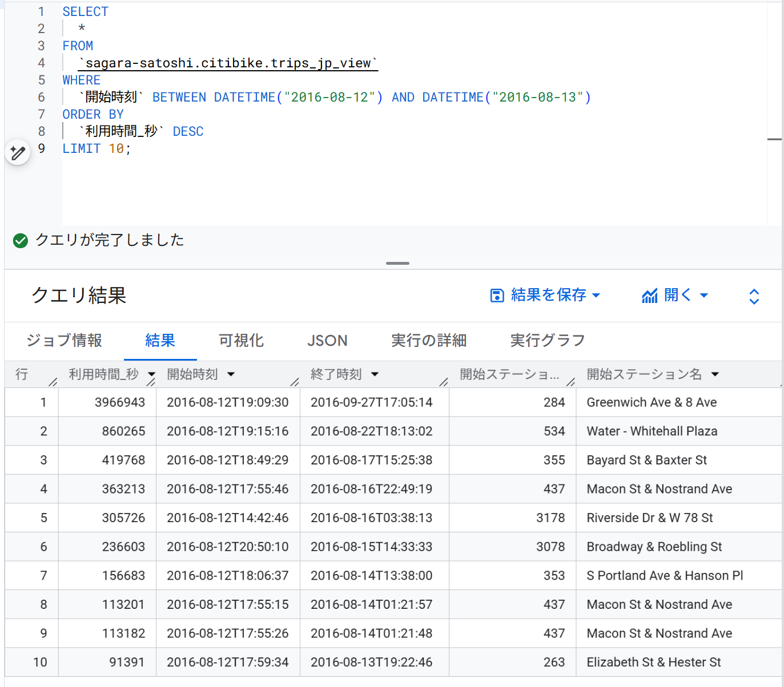Image resolution: width=784 pixels, height=687 pixels.
Task: Switch to the 可視化 tab
Action: click(x=241, y=341)
